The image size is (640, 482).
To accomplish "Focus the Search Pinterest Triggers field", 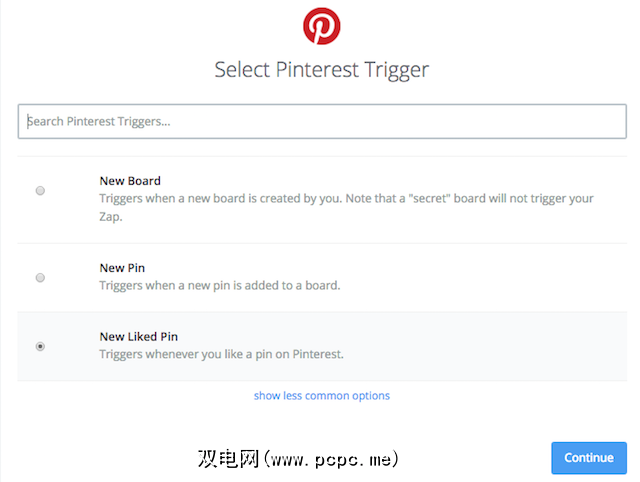I will 322,121.
